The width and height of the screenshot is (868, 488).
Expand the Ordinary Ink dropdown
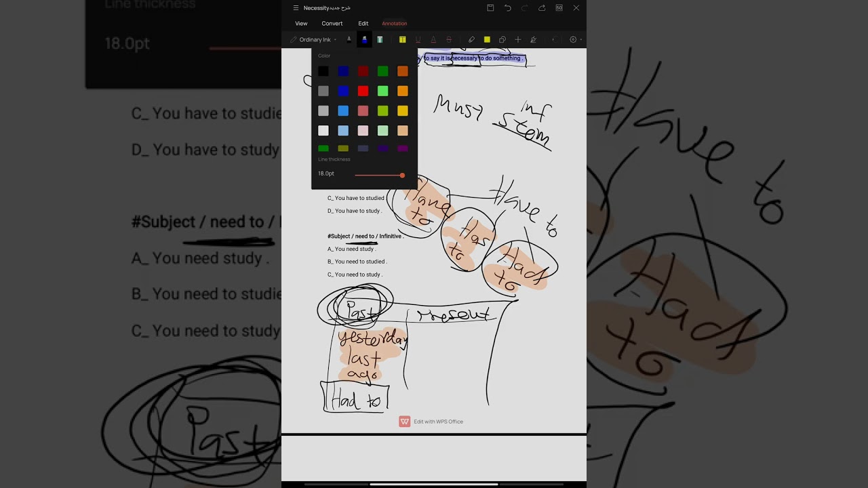313,39
